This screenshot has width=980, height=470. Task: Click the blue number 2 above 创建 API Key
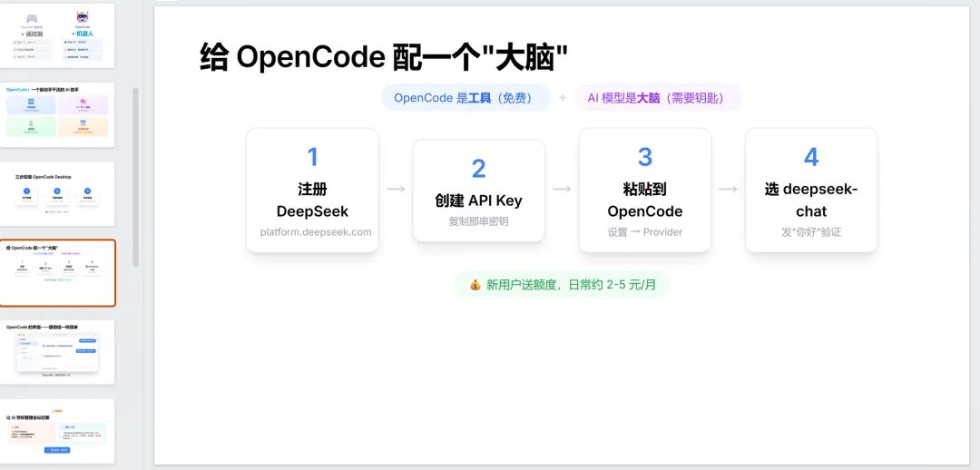[x=478, y=169]
